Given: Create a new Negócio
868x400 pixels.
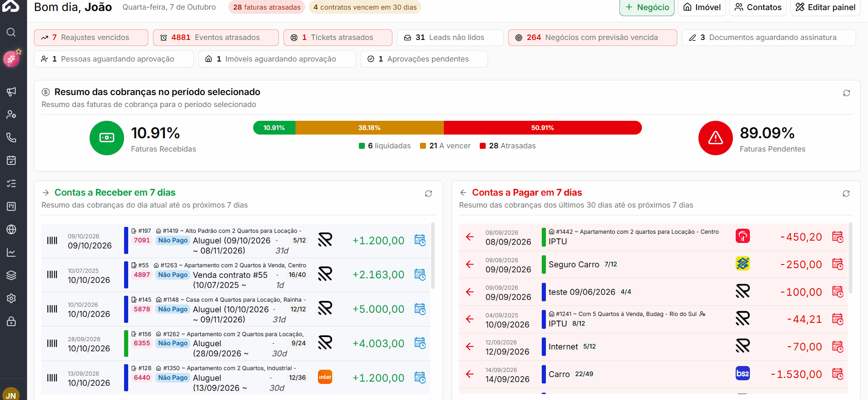Looking at the screenshot, I should 647,7.
